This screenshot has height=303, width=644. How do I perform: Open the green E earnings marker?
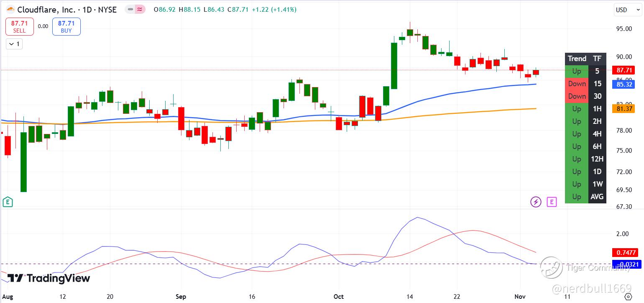7,202
